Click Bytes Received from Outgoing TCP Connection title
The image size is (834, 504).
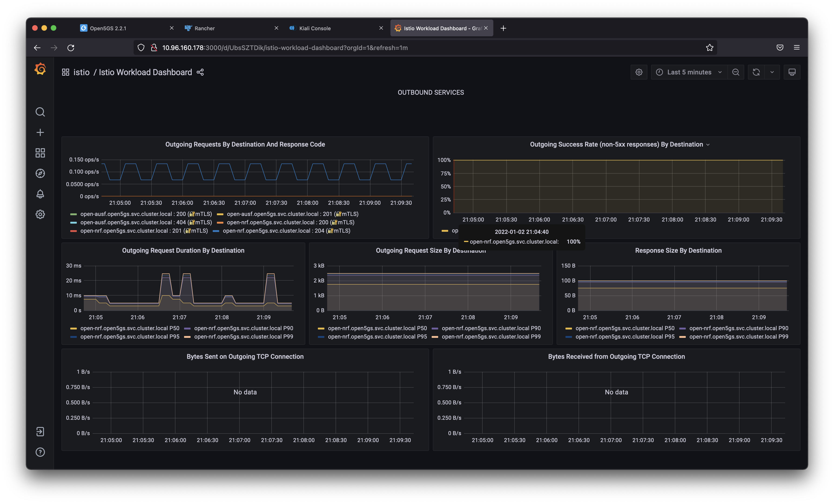(616, 356)
